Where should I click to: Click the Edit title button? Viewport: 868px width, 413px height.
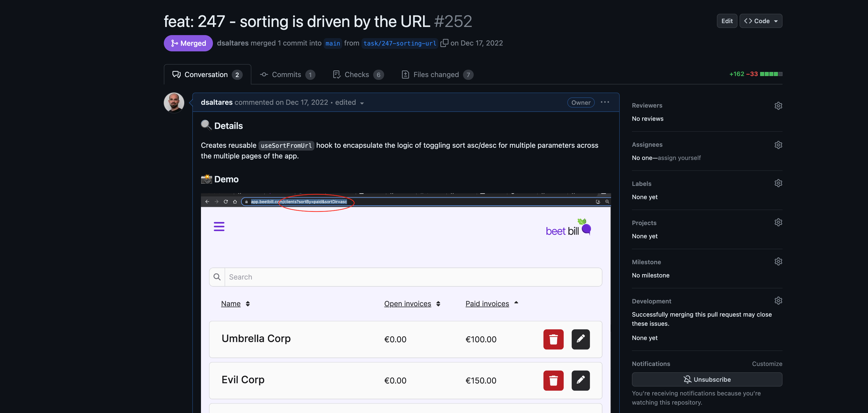tap(727, 21)
